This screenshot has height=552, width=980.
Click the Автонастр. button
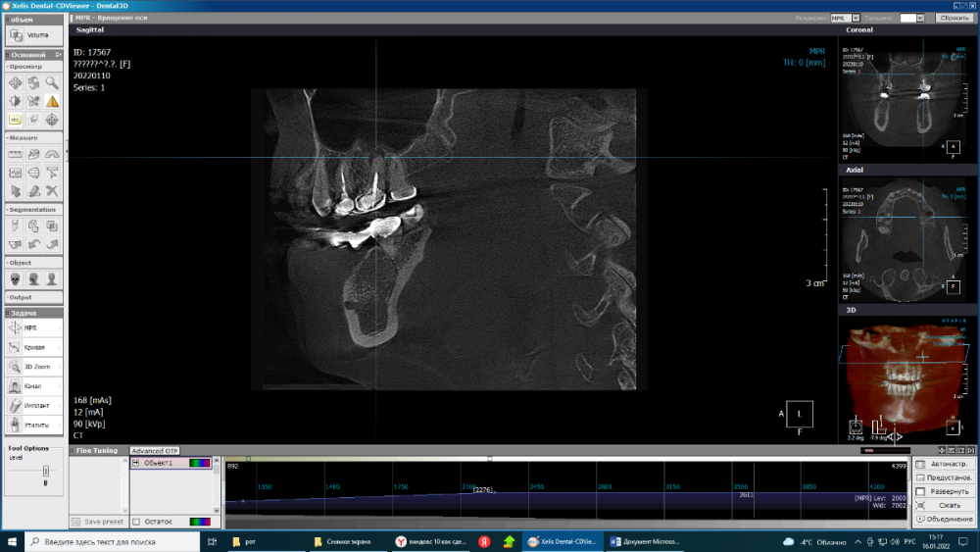click(944, 465)
